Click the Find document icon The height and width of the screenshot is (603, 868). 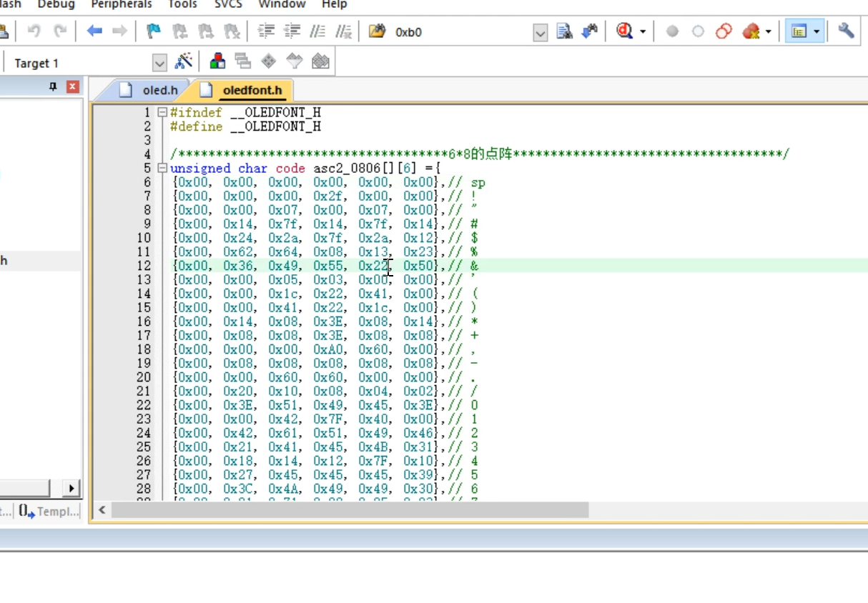pos(564,31)
